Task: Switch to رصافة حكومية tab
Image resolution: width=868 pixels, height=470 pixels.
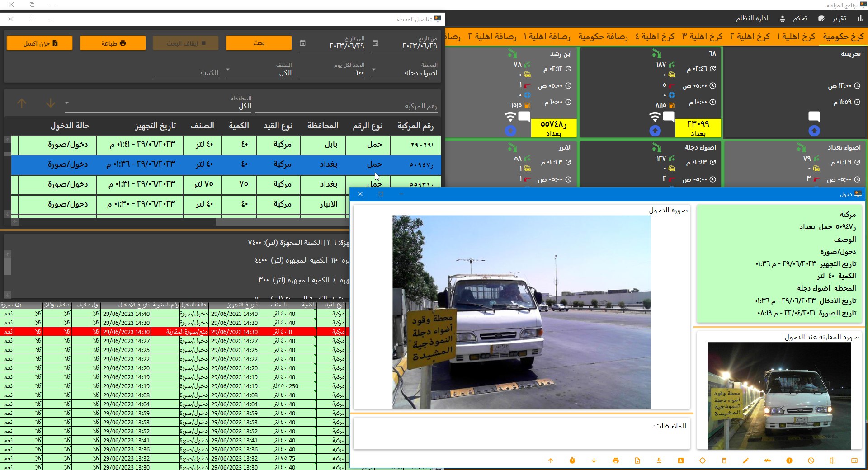Action: 603,37
